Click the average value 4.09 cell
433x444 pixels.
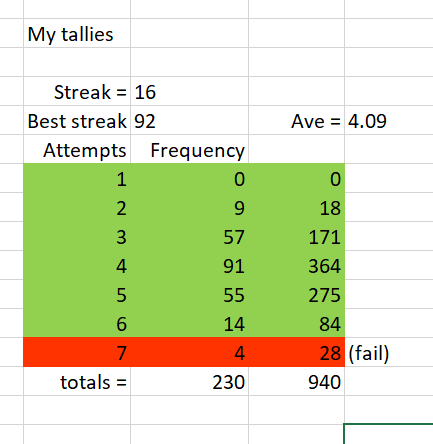pos(389,120)
